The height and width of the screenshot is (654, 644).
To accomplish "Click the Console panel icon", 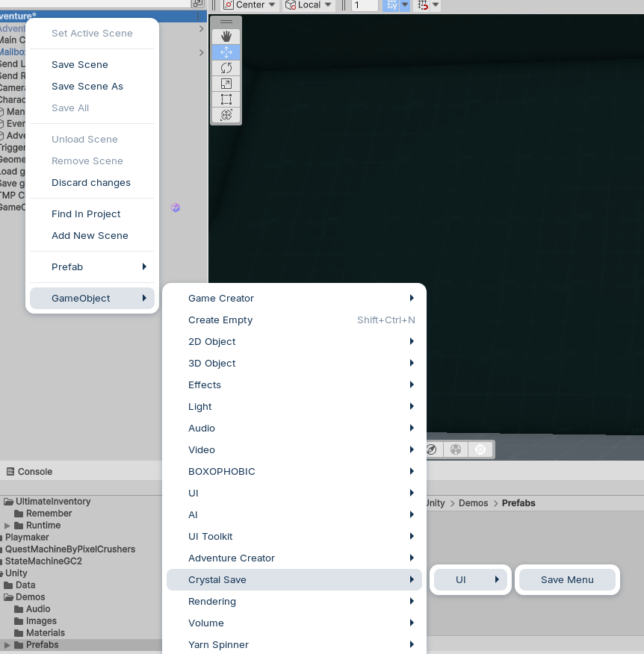I will [10, 472].
